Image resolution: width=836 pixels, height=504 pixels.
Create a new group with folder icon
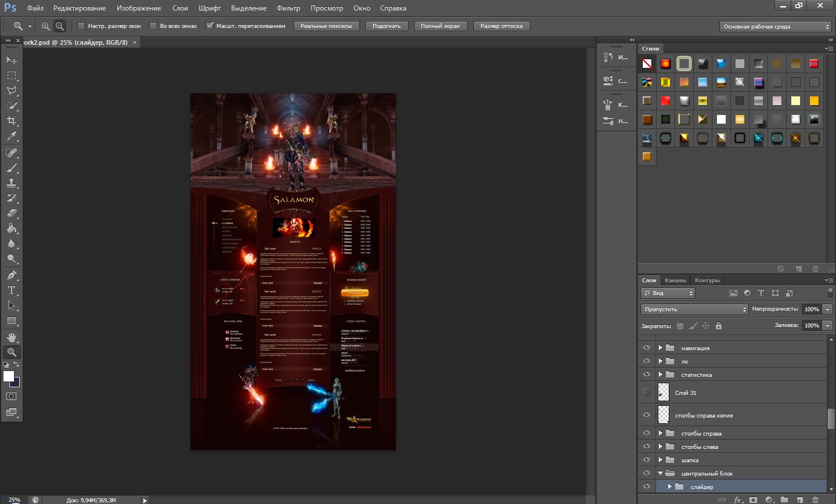784,499
